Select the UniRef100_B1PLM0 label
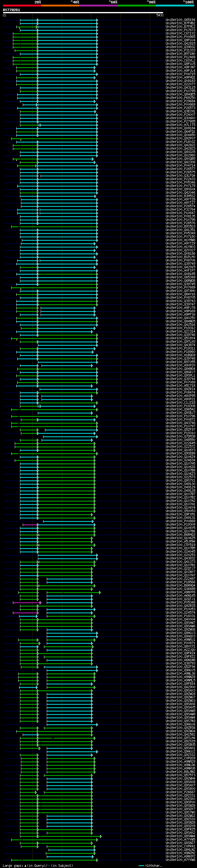Image resolution: width=197 pixels, height=868 pixels. click(x=180, y=257)
